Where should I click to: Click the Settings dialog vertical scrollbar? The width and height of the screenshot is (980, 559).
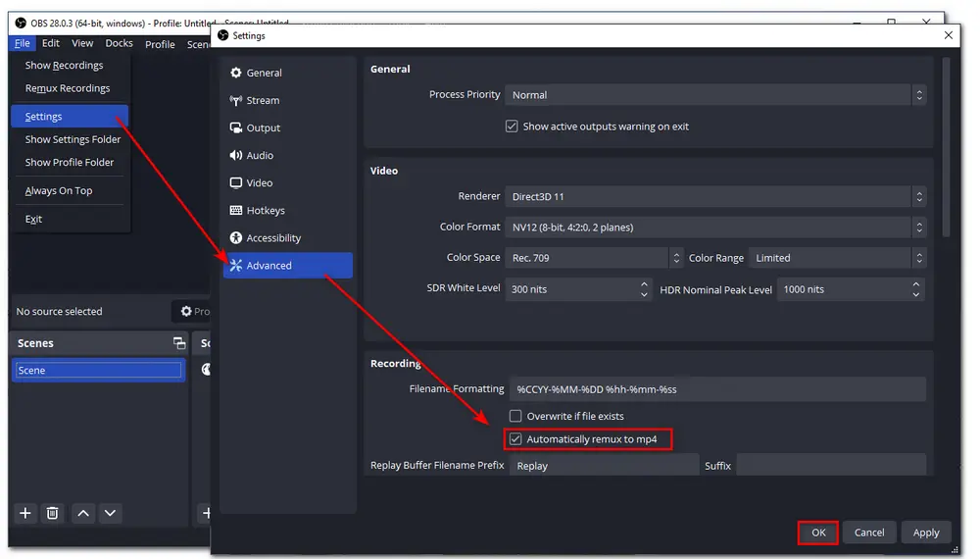tap(947, 147)
